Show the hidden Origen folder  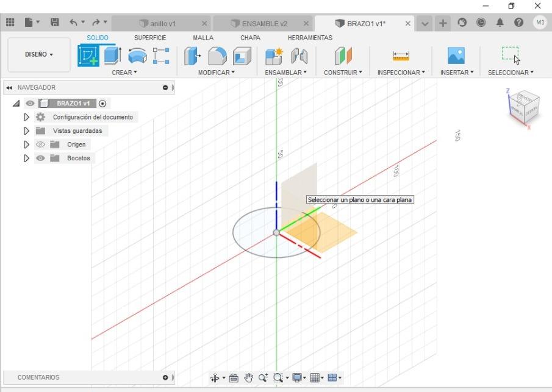40,144
